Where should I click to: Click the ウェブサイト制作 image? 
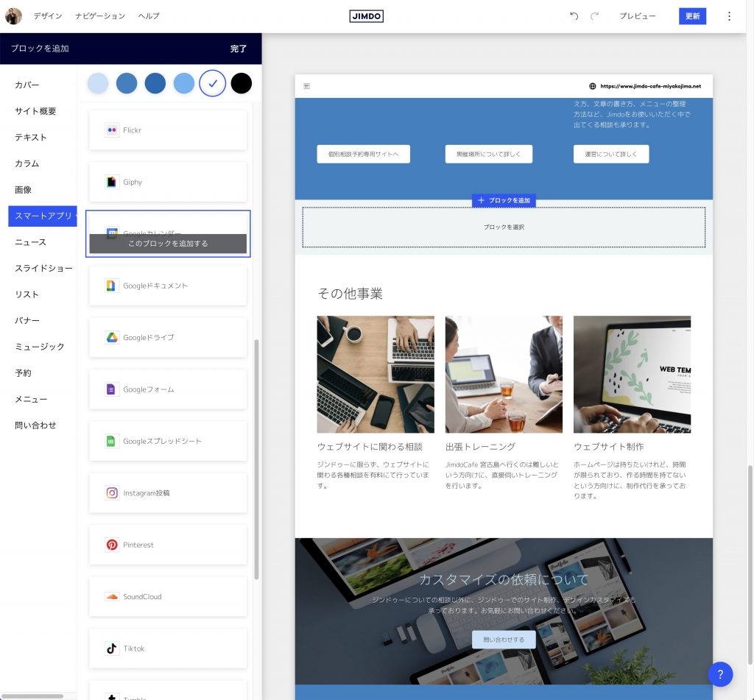point(633,374)
